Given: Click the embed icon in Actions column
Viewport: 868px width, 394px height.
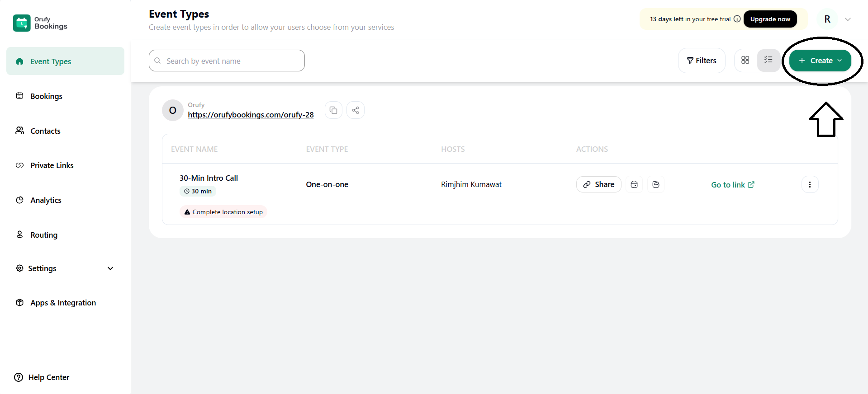Looking at the screenshot, I should click(x=656, y=184).
